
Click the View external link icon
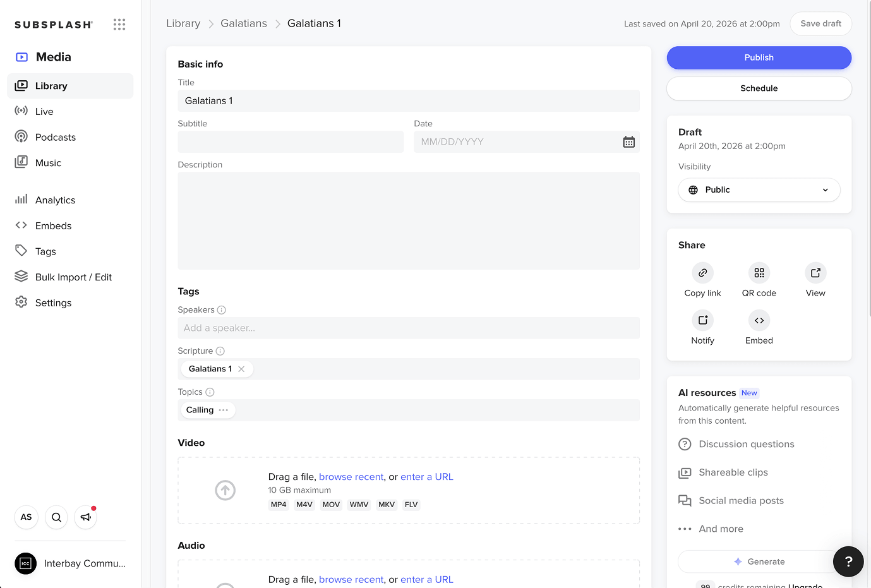coord(815,273)
